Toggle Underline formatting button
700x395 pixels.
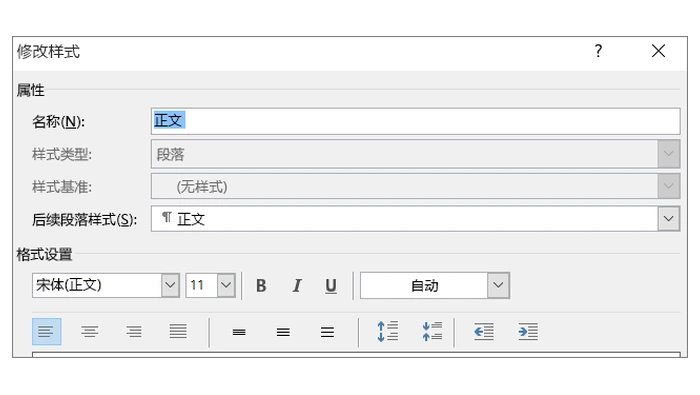pyautogui.click(x=331, y=286)
